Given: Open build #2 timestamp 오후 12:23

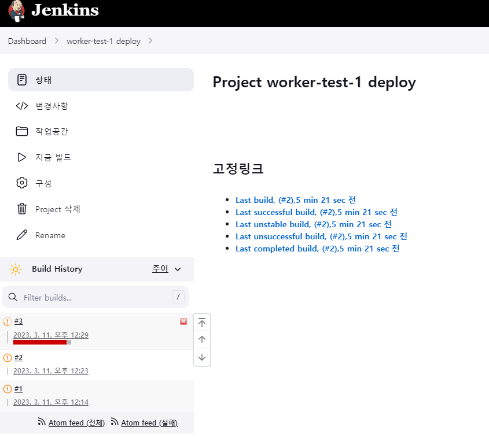Looking at the screenshot, I should (51, 371).
